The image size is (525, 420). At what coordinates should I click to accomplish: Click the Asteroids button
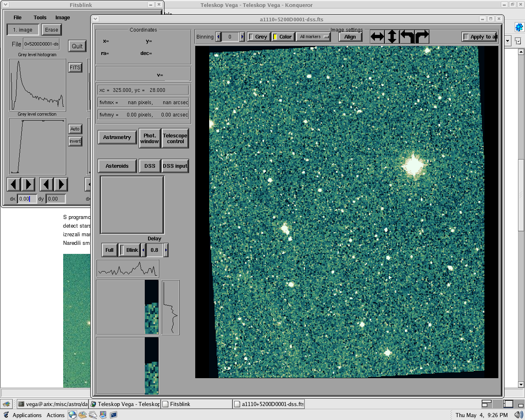pos(117,166)
